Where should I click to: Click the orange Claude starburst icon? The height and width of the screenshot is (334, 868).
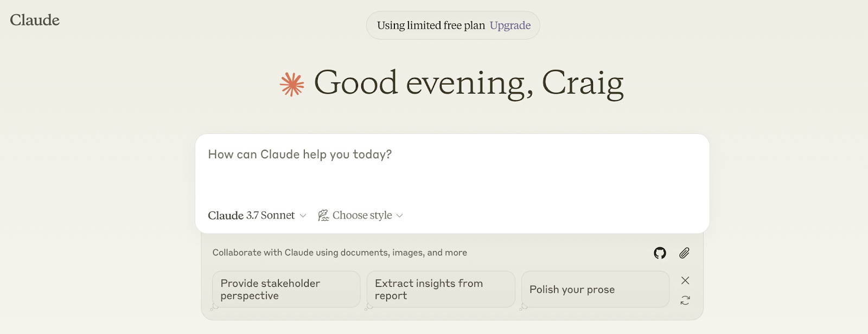tap(292, 85)
